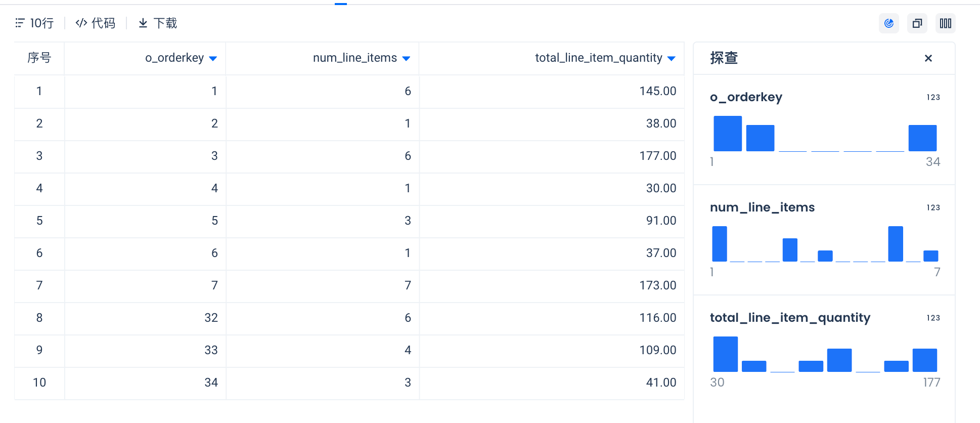Toggle the data explore radar icon
980x423 pixels.
tap(888, 23)
